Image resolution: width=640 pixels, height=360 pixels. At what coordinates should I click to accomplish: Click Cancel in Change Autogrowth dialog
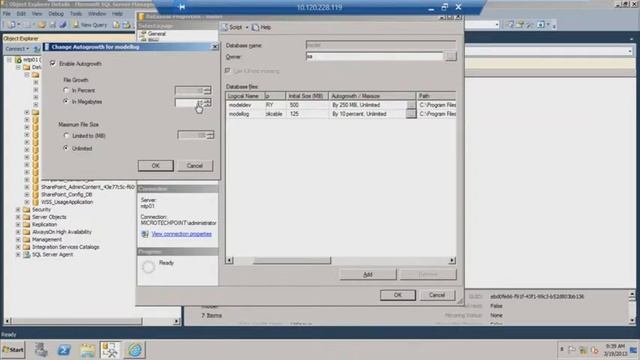pyautogui.click(x=195, y=166)
